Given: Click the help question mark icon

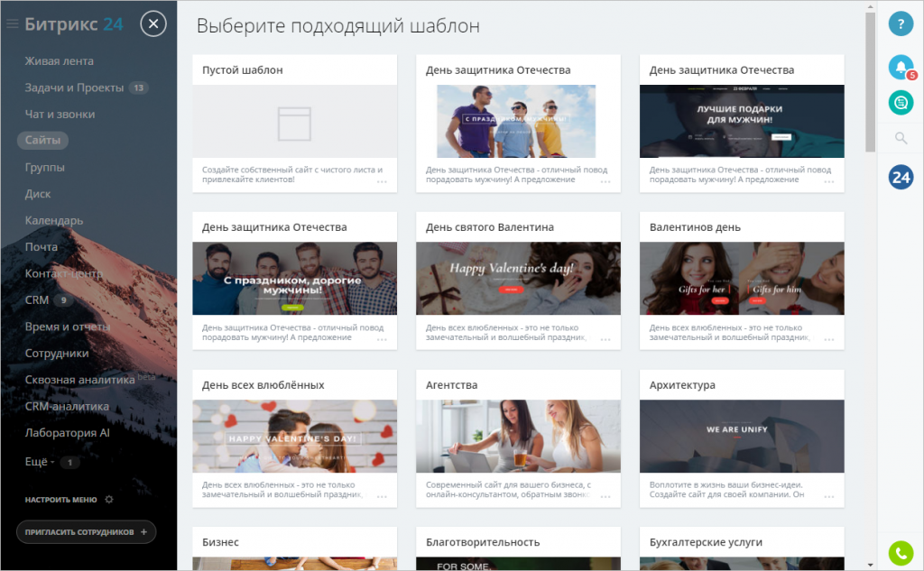Looking at the screenshot, I should [901, 24].
